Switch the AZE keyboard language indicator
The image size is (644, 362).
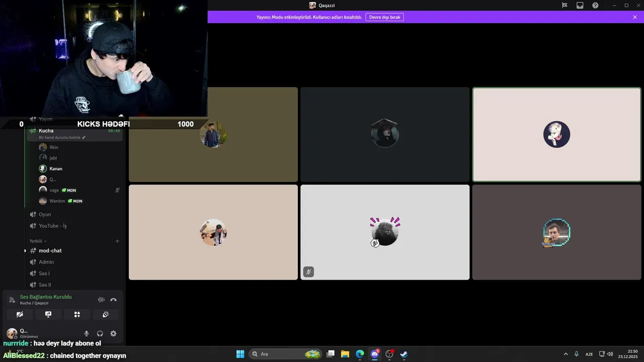click(x=589, y=354)
